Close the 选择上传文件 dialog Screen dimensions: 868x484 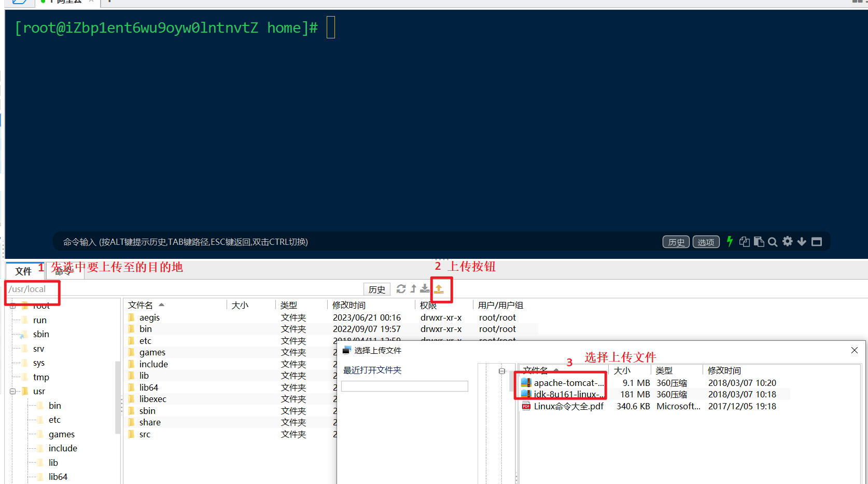pyautogui.click(x=855, y=350)
